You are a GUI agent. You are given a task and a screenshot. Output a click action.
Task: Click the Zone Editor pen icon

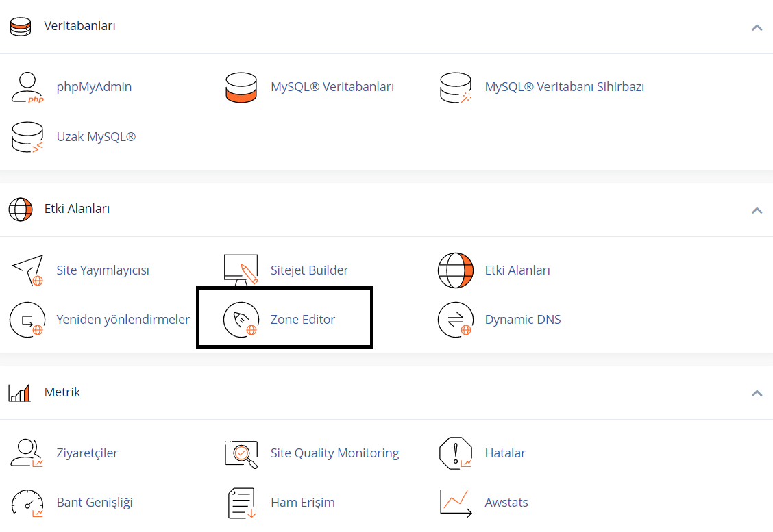pos(241,320)
